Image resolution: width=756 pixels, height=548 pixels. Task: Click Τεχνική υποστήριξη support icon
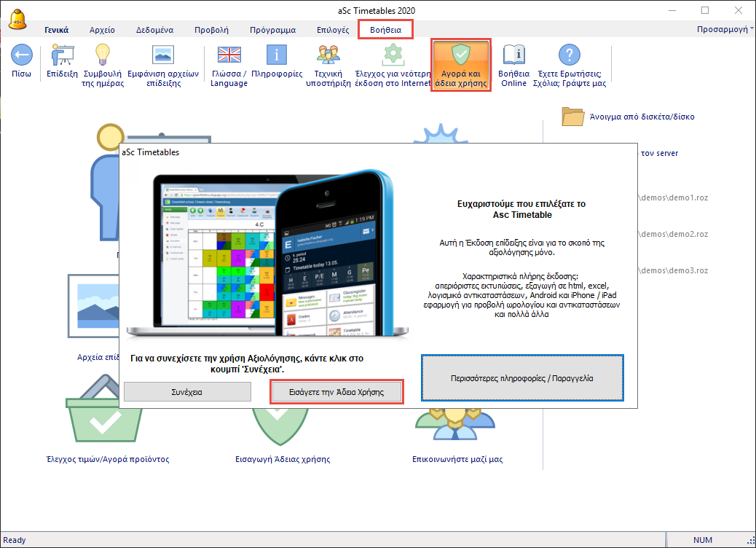click(x=328, y=55)
